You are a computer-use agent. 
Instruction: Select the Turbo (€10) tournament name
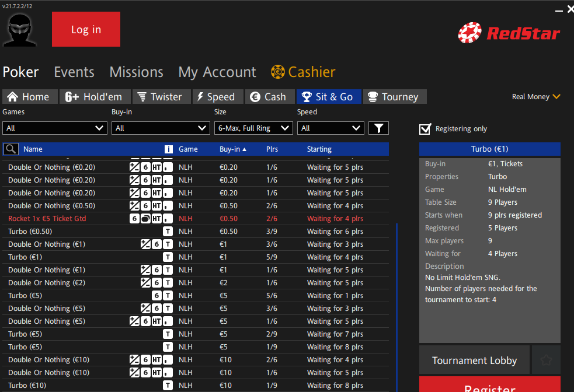pos(27,386)
